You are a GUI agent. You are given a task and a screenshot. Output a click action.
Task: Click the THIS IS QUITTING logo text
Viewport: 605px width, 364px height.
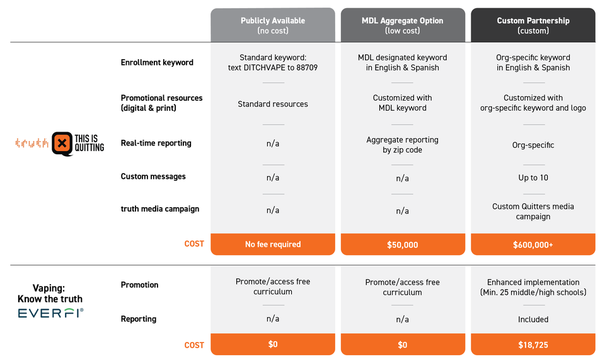pyautogui.click(x=90, y=144)
